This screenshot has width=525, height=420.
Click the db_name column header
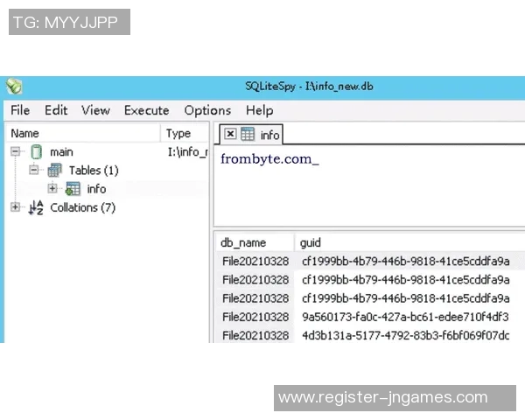coord(243,242)
